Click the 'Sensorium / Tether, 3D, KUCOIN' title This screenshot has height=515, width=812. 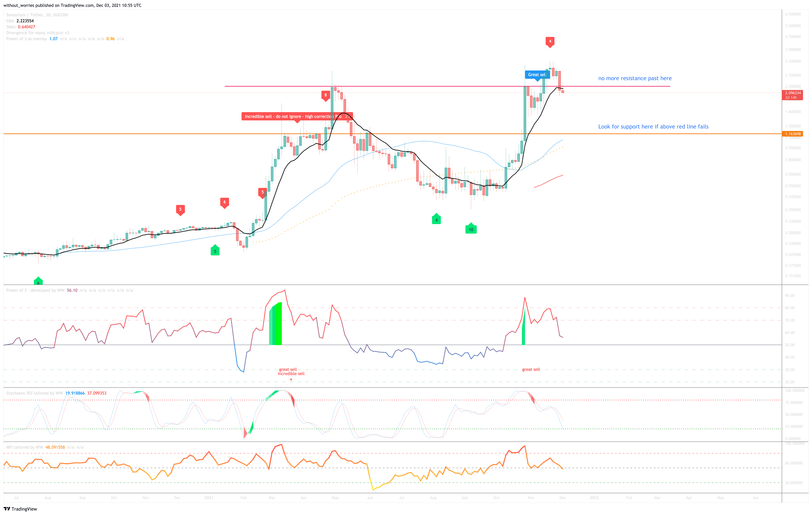(x=37, y=15)
